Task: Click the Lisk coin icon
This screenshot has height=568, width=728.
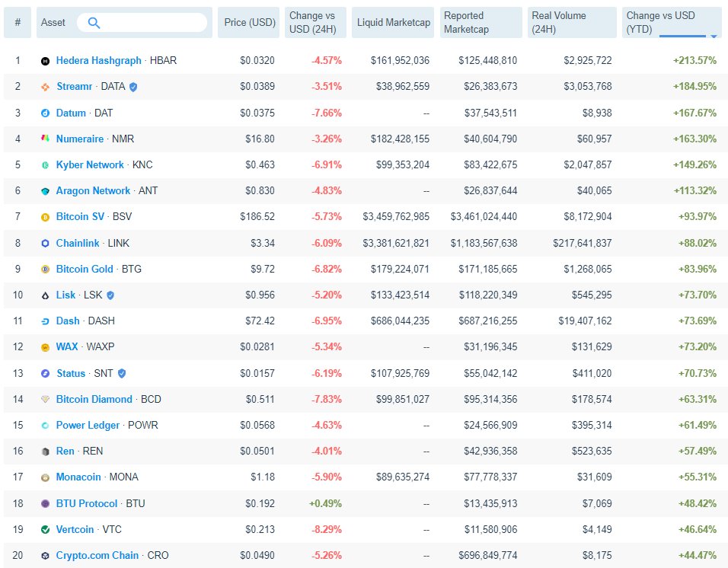Action: point(45,295)
